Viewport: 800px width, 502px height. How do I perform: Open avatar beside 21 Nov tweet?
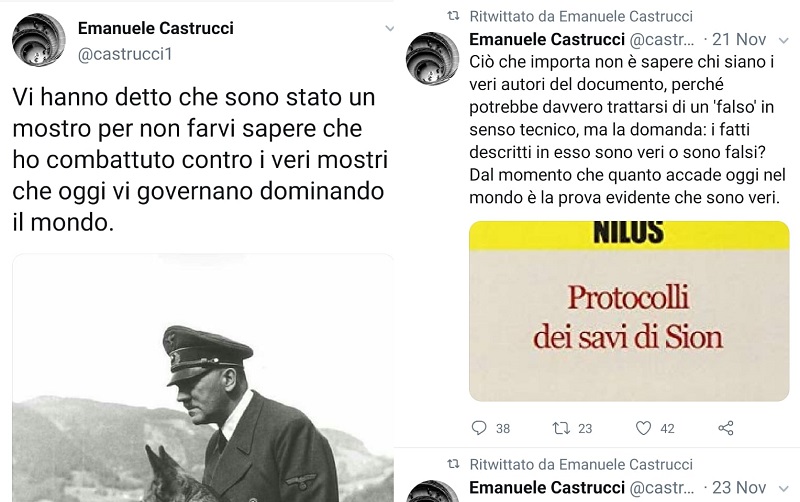coord(432,58)
